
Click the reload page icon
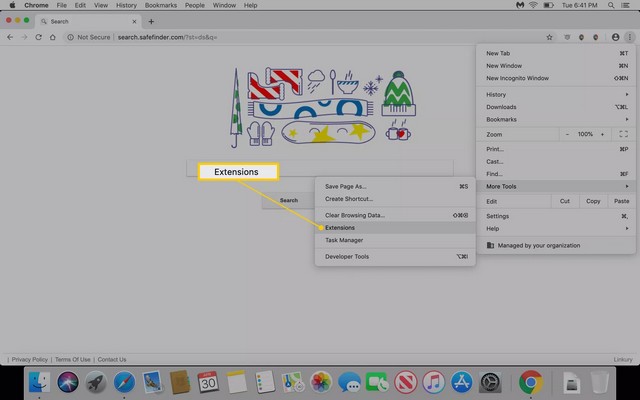click(39, 37)
